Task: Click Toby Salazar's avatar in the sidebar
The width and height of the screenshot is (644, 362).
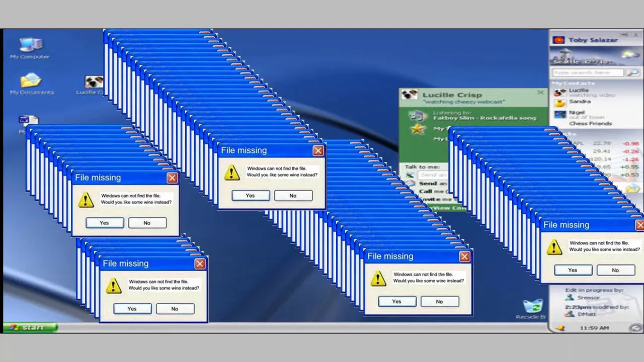Action: click(558, 40)
